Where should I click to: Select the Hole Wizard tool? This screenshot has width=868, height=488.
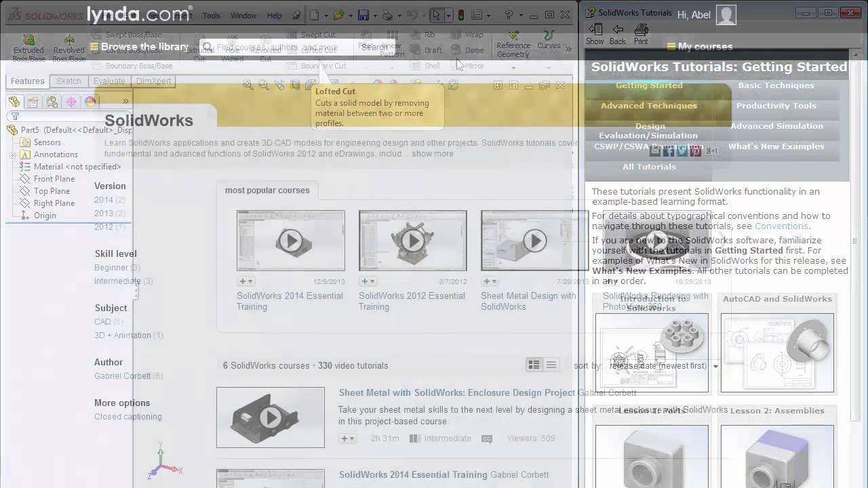(232, 49)
